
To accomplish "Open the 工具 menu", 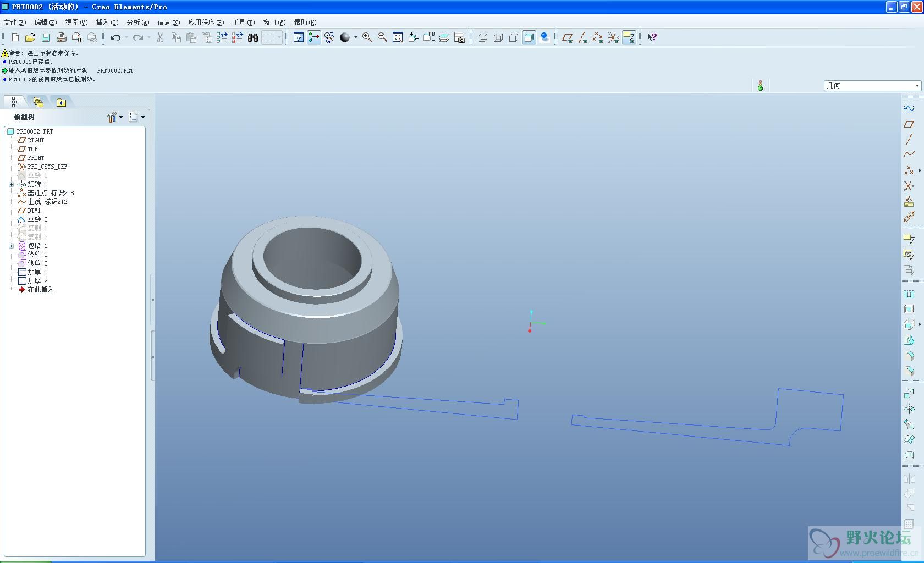I will (x=243, y=23).
